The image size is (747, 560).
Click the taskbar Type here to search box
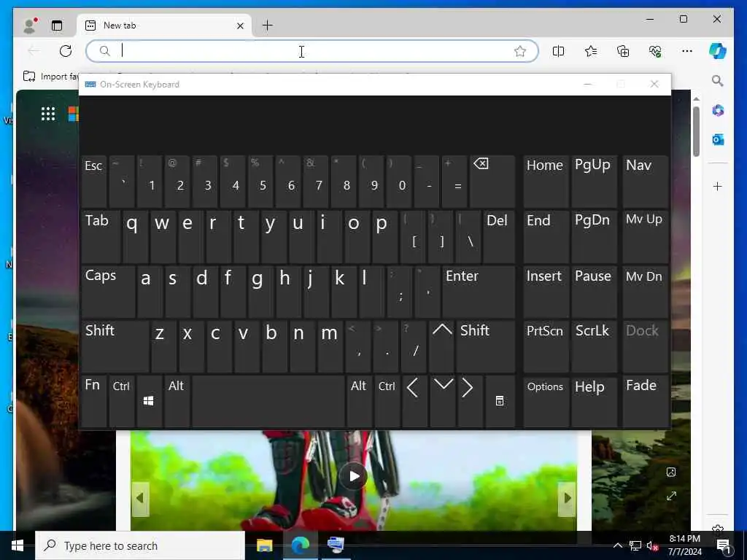point(140,545)
